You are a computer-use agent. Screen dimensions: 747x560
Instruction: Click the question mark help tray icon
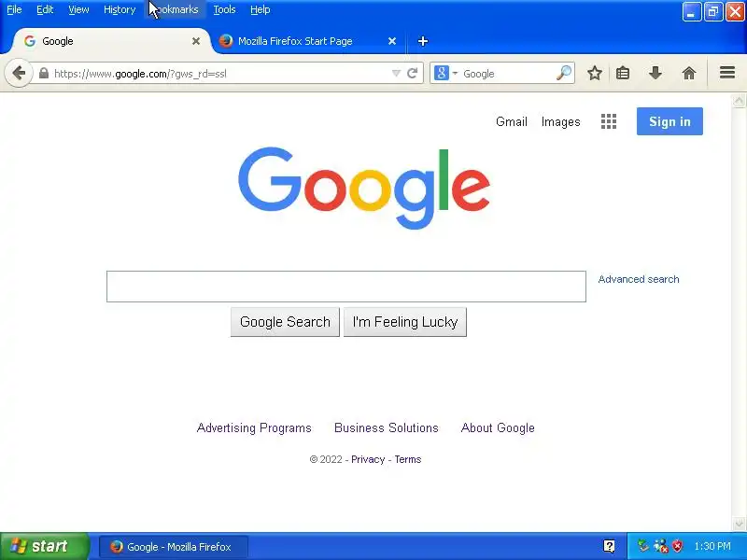tap(610, 546)
